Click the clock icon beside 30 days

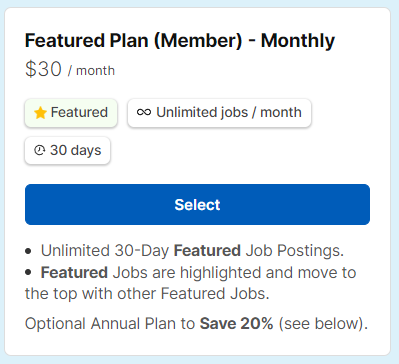pos(40,150)
